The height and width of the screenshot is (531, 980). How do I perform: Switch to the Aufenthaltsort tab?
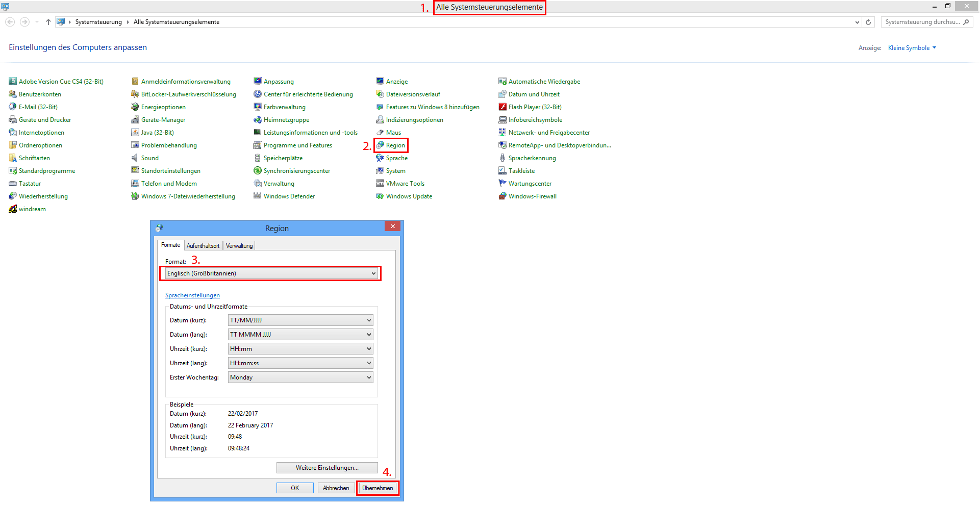[203, 246]
